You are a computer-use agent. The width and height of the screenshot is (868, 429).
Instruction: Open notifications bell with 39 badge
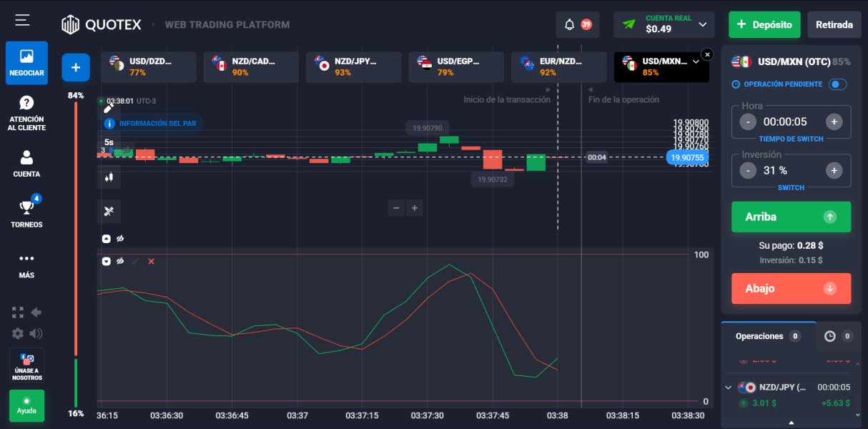(578, 24)
